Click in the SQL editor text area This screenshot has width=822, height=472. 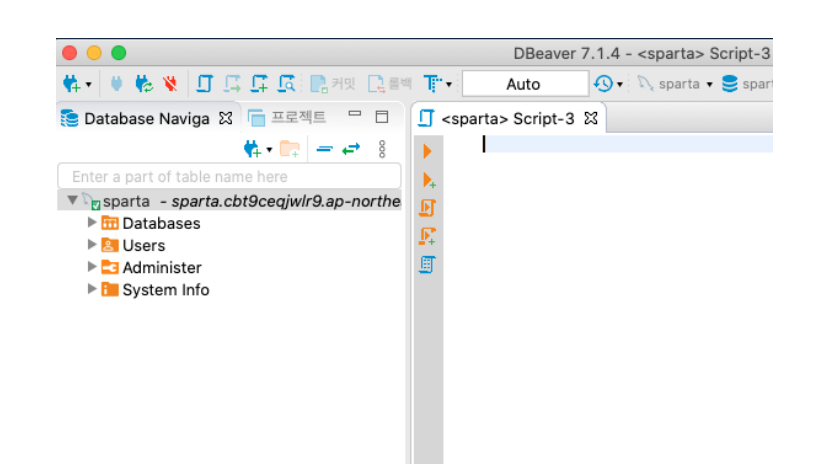(x=608, y=299)
